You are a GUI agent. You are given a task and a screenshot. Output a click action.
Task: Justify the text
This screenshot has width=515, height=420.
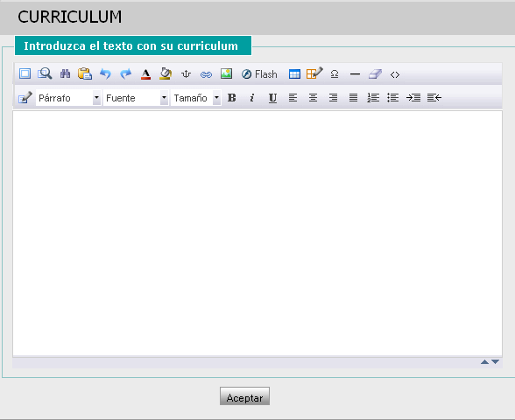click(353, 98)
